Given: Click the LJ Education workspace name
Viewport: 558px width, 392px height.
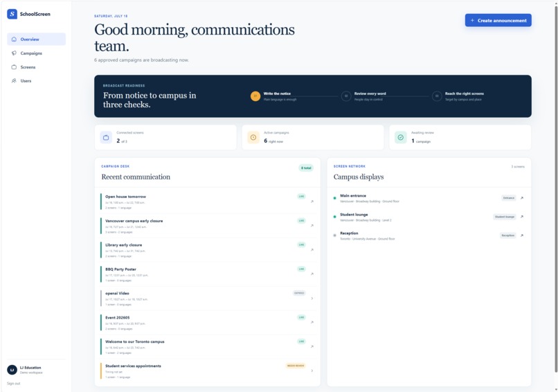Looking at the screenshot, I should pyautogui.click(x=30, y=368).
